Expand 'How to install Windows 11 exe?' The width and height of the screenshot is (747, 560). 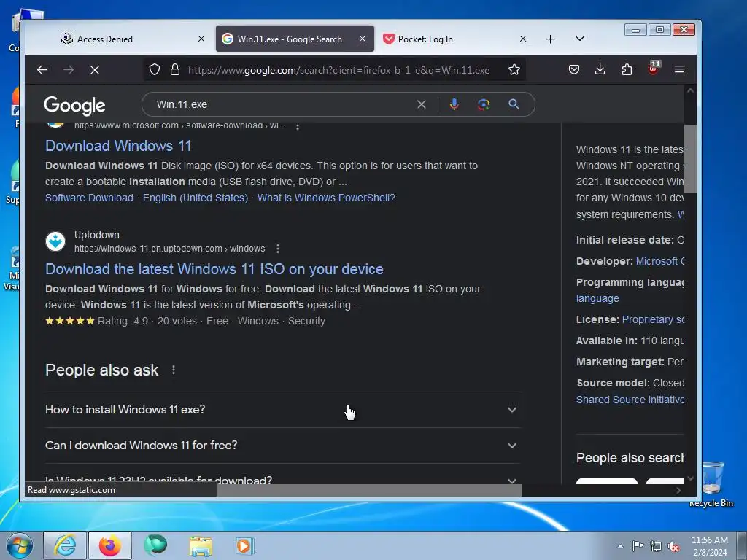click(x=283, y=410)
